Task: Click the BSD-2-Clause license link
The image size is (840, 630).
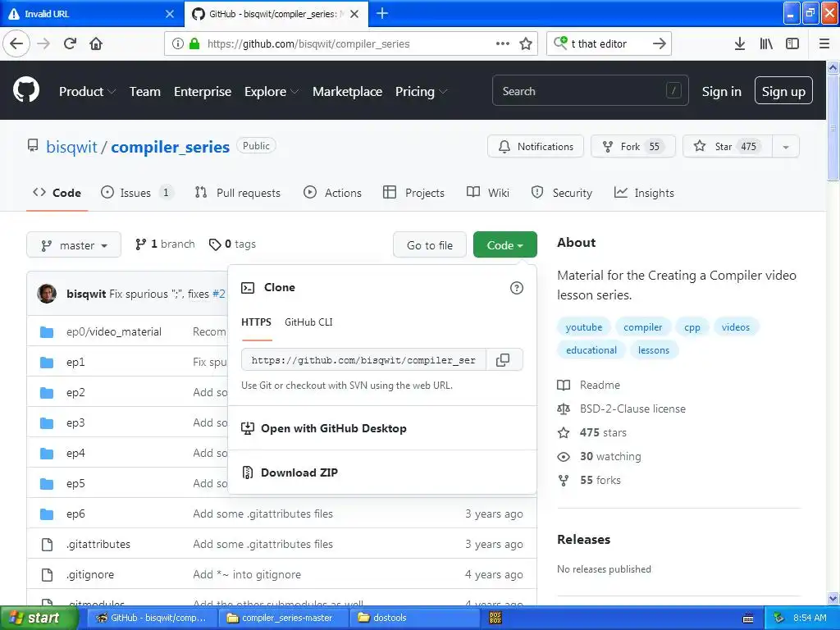Action: pyautogui.click(x=632, y=409)
